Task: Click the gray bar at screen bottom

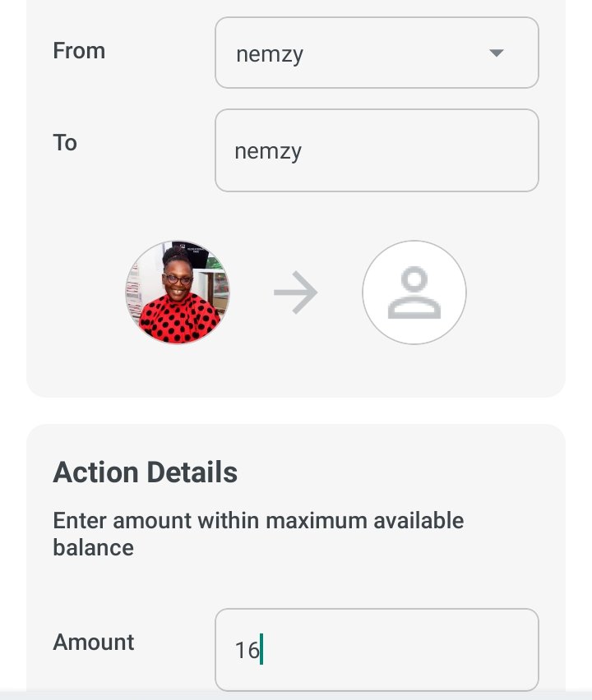Action: pyautogui.click(x=296, y=694)
